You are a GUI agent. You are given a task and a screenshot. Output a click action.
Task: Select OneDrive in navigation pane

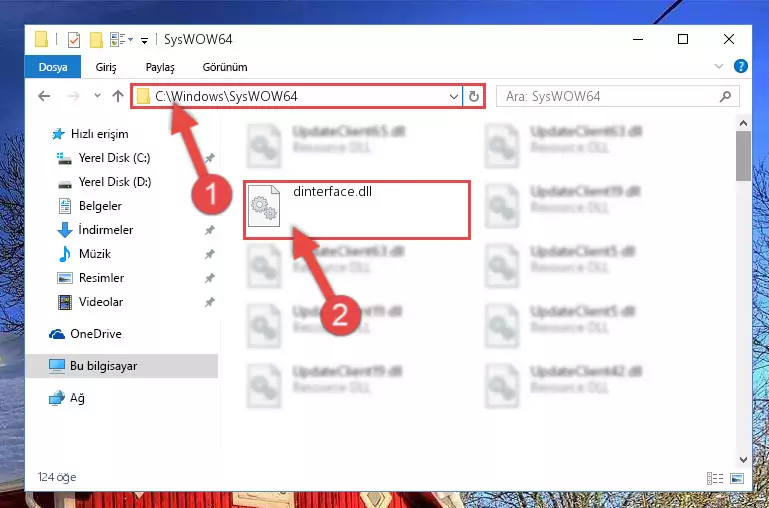[96, 334]
